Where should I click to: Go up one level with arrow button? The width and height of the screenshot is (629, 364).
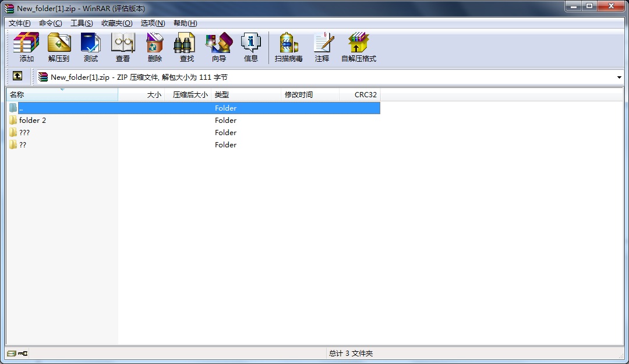17,76
